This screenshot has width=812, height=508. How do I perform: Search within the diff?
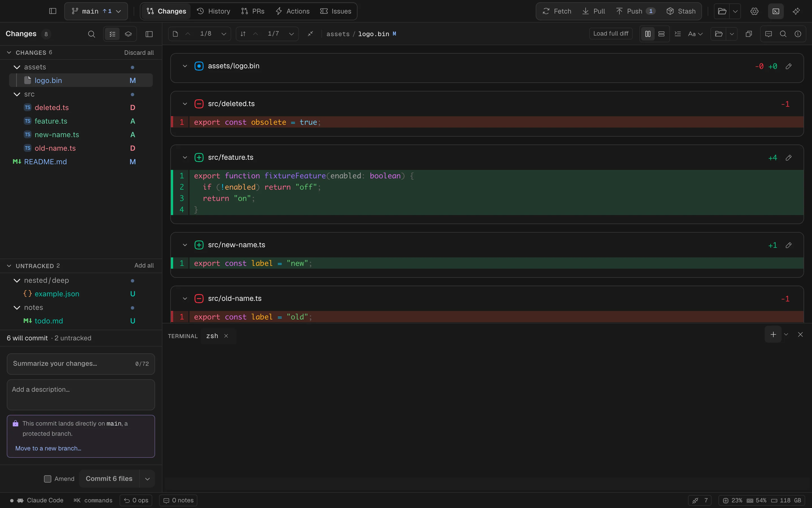point(783,34)
